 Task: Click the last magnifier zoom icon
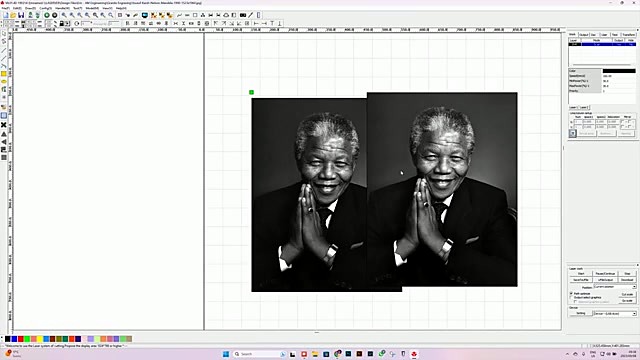pos(111,15)
